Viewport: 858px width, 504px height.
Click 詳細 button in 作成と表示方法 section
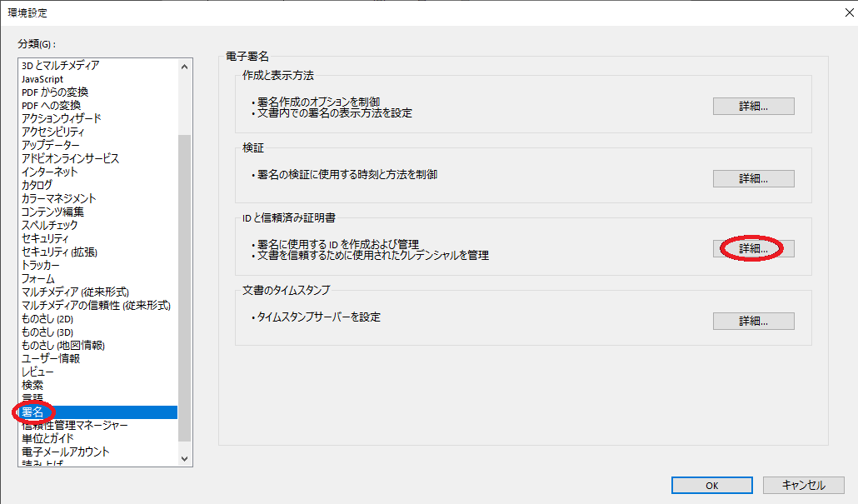click(753, 107)
